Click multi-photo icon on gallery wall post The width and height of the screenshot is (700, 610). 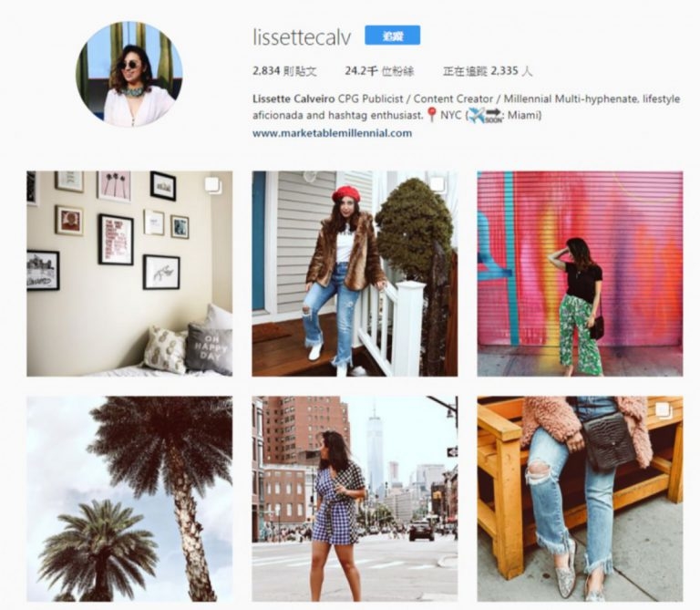[x=213, y=186]
